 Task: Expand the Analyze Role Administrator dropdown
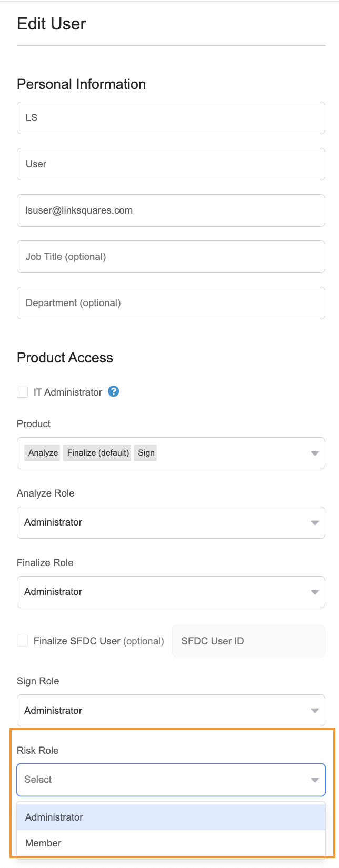(171, 522)
